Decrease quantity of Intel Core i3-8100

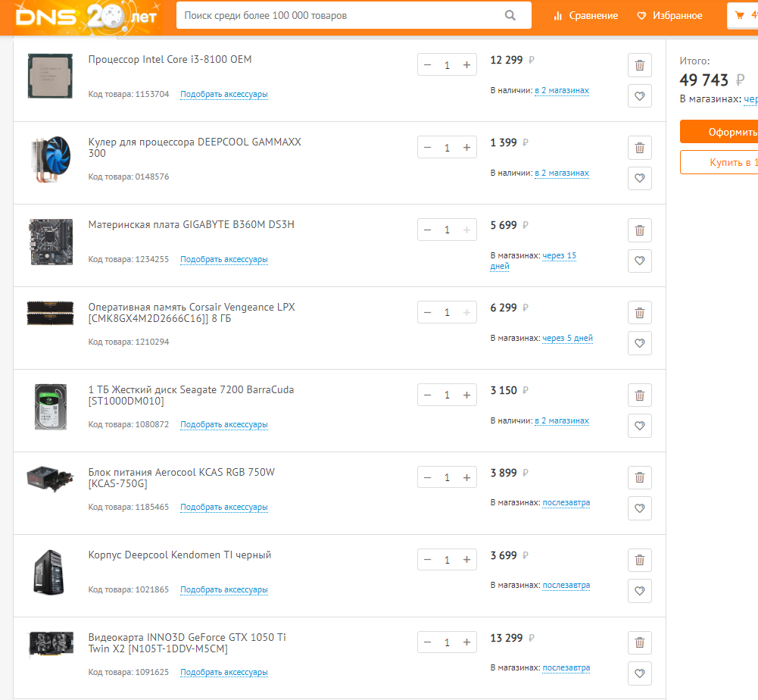[427, 65]
